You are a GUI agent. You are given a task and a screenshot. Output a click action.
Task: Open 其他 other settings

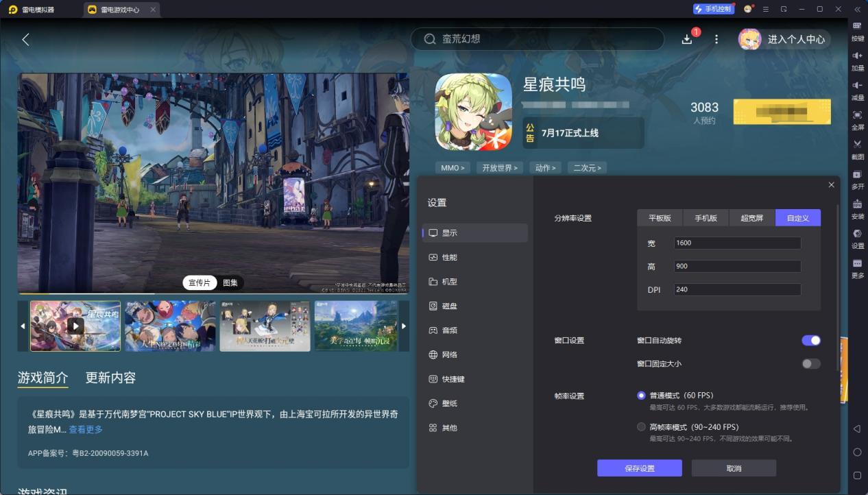475,428
